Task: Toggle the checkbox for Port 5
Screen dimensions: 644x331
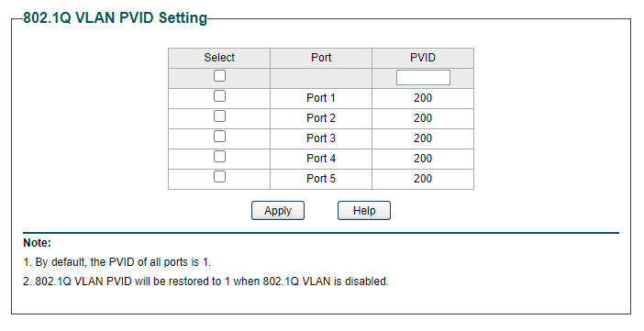Action: (220, 177)
